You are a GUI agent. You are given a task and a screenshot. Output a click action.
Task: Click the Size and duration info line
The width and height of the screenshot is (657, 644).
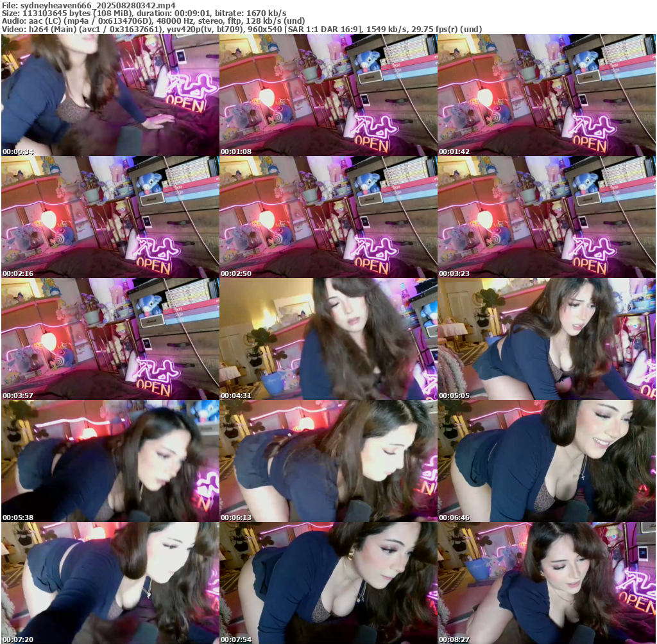(144, 13)
